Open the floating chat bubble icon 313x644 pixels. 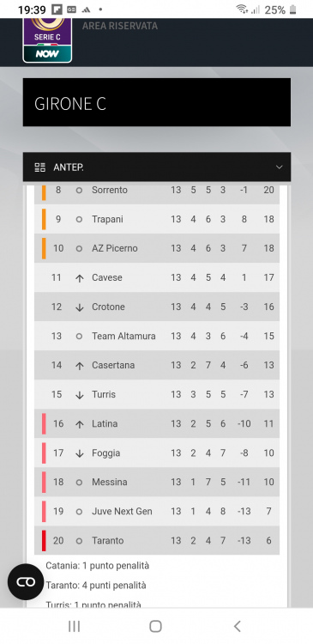point(26,582)
